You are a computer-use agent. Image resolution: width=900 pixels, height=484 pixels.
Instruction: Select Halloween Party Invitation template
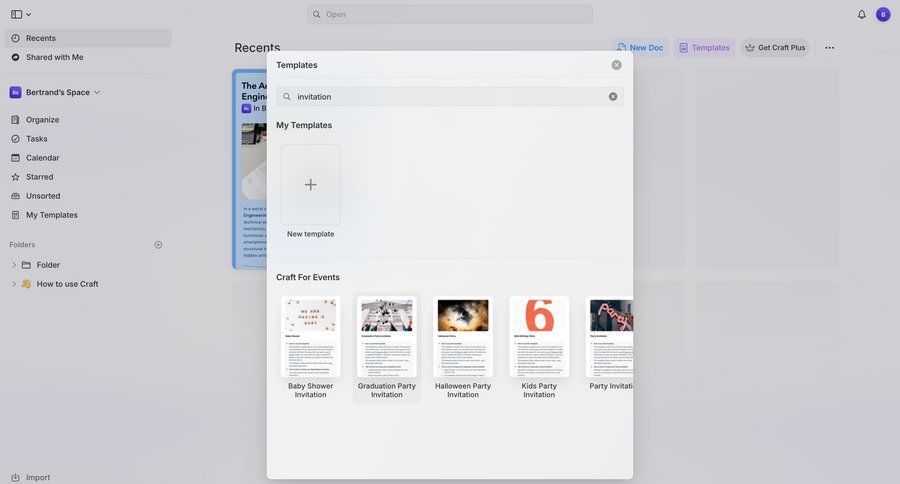click(463, 347)
